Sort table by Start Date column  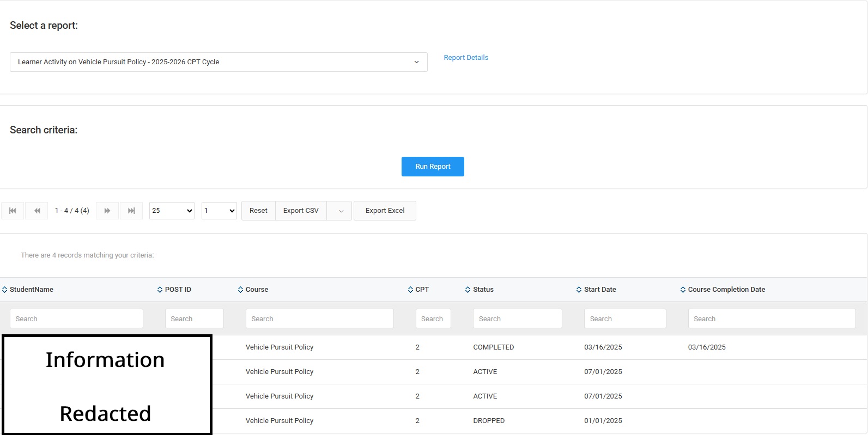[x=599, y=290]
